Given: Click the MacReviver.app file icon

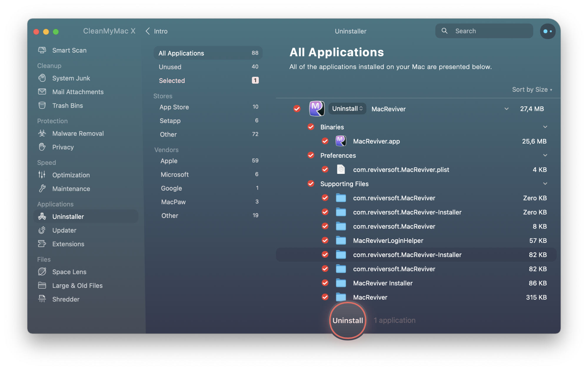Looking at the screenshot, I should 341,141.
